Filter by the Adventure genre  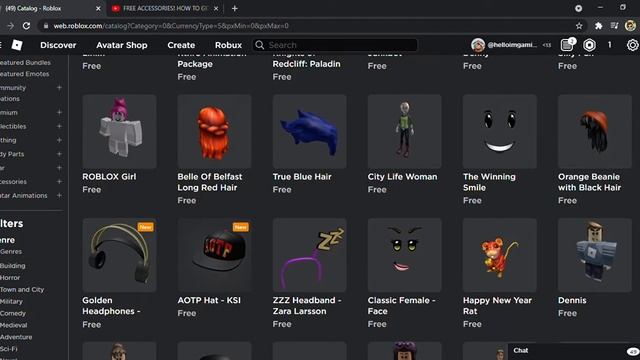tap(16, 337)
